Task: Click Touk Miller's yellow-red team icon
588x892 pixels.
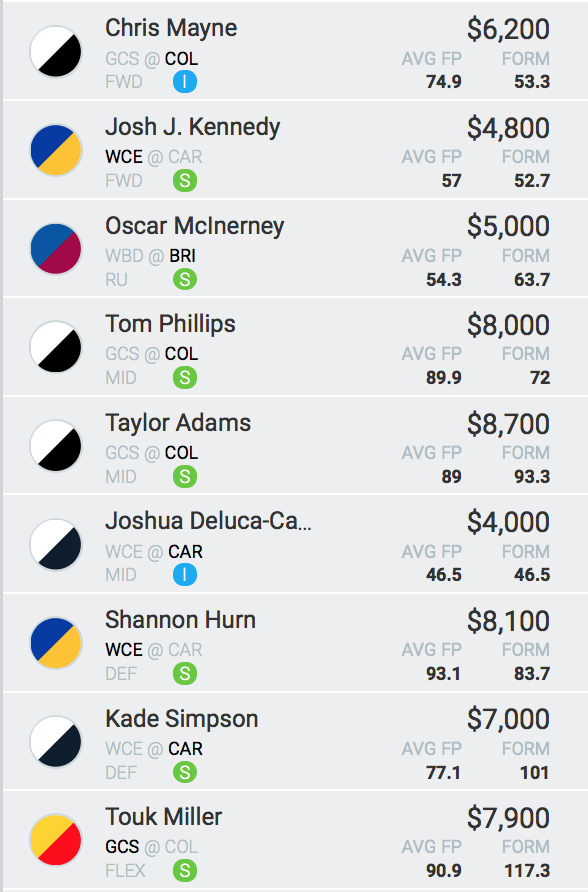Action: pos(56,840)
